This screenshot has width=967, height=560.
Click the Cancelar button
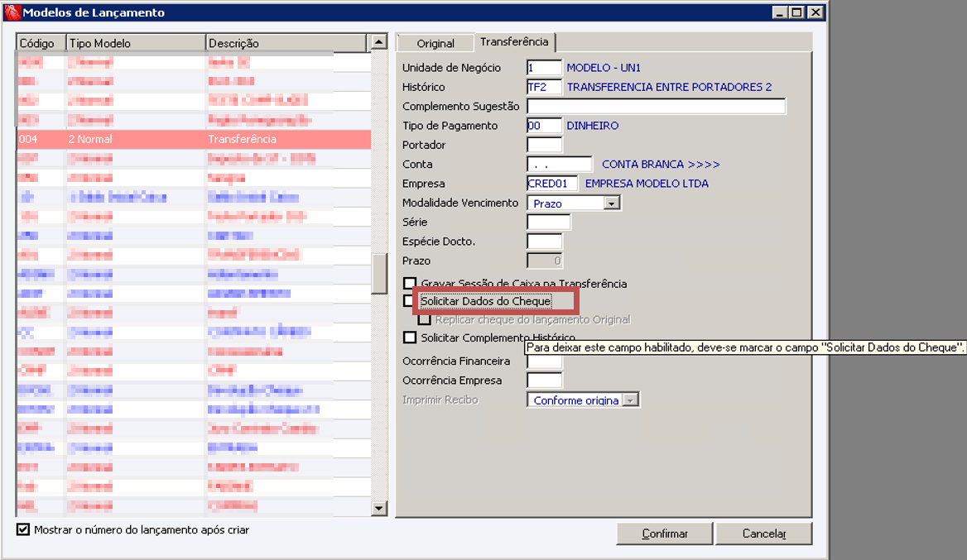pyautogui.click(x=763, y=534)
